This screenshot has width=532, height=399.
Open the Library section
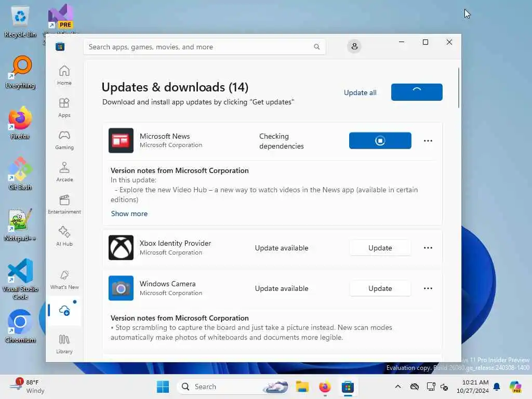(64, 344)
